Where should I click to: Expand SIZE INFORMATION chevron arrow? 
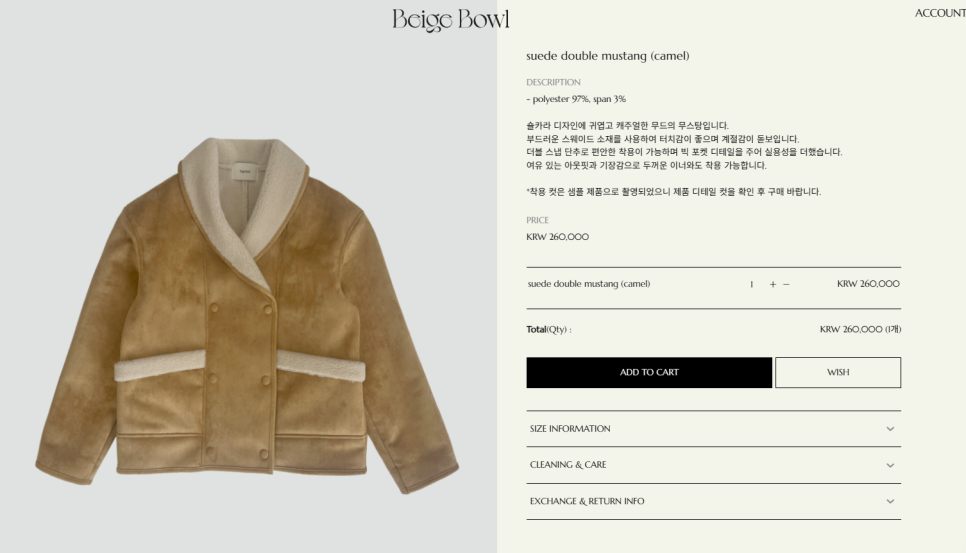[x=890, y=429]
